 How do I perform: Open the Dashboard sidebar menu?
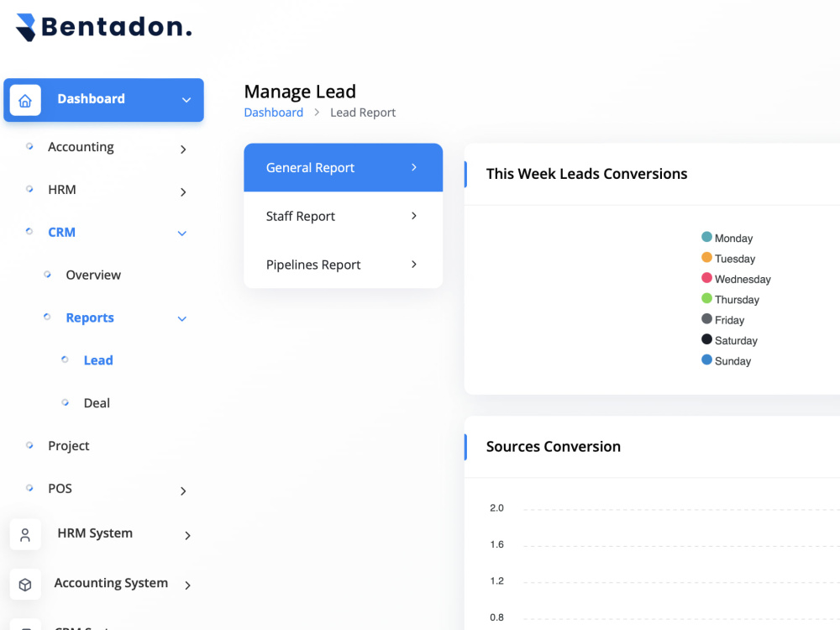click(x=104, y=100)
